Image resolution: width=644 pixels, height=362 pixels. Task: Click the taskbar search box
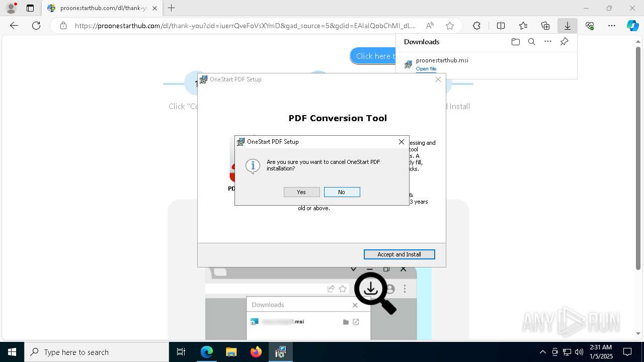click(97, 352)
